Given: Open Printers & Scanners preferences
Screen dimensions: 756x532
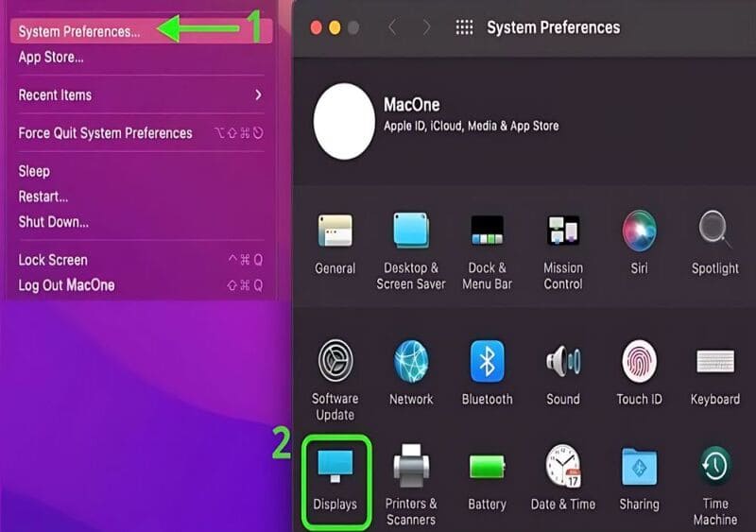Looking at the screenshot, I should click(x=411, y=485).
